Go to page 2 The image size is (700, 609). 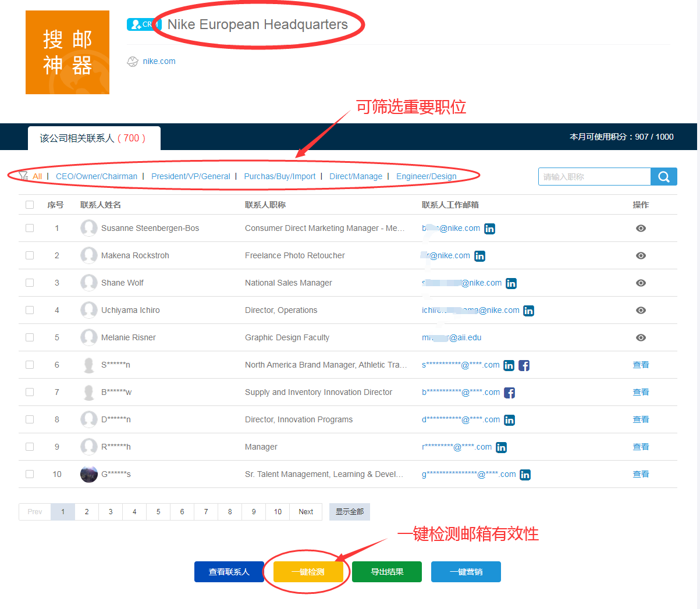pyautogui.click(x=87, y=512)
